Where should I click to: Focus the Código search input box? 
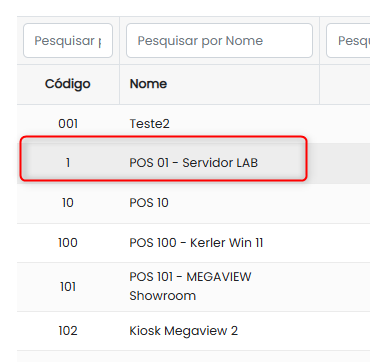coord(68,41)
